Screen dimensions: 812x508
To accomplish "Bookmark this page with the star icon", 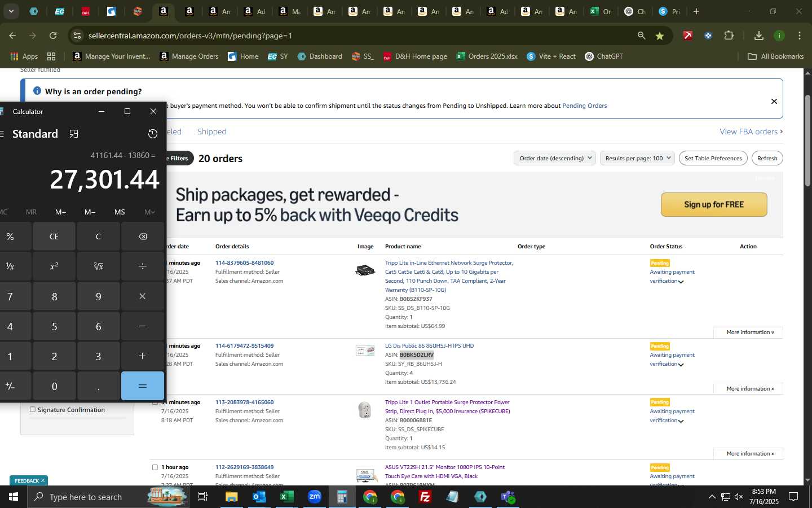I will tap(660, 36).
